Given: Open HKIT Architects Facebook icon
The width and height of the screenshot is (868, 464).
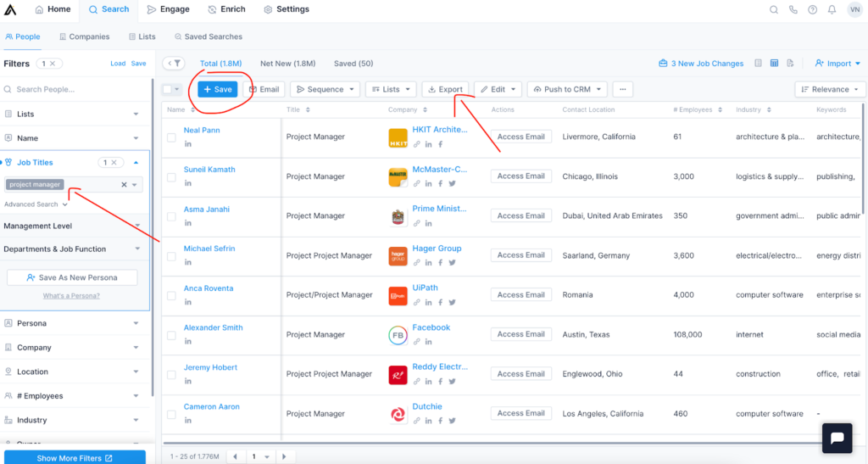Looking at the screenshot, I should [441, 144].
